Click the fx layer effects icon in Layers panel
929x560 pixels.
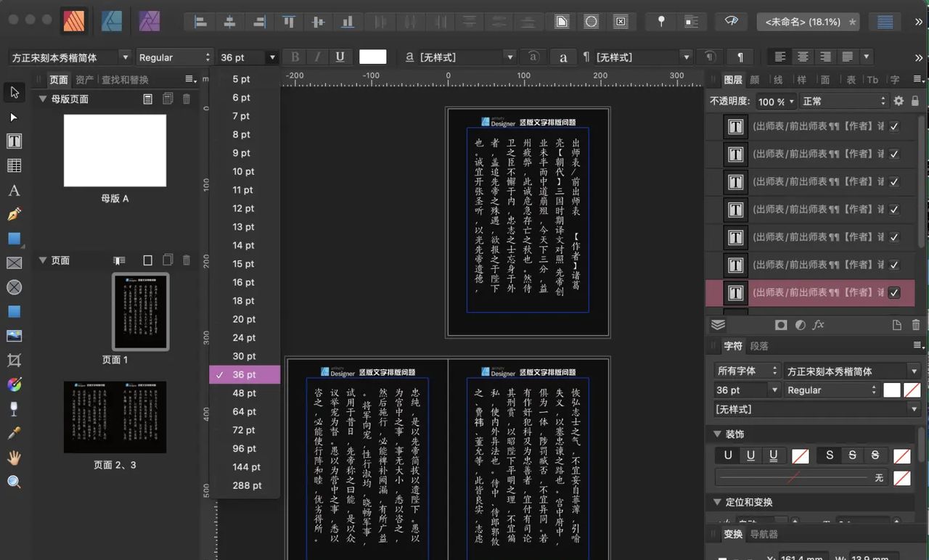pyautogui.click(x=819, y=325)
